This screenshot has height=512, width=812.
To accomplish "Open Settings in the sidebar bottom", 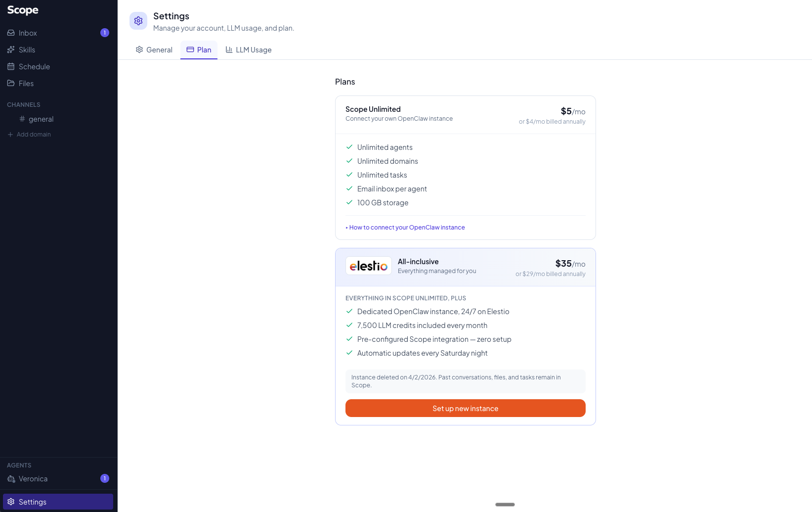I will 33,502.
